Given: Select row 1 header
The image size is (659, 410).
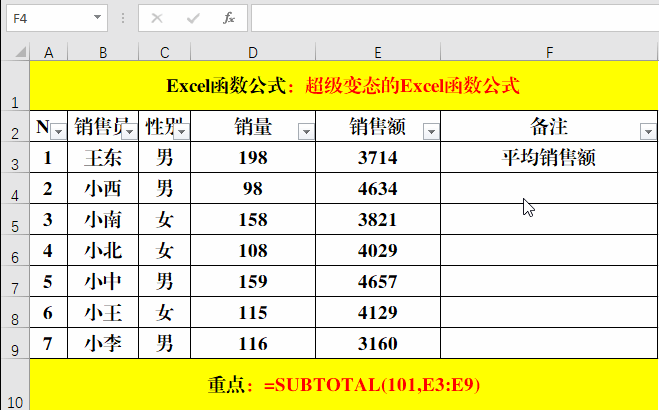Looking at the screenshot, I should tap(15, 86).
